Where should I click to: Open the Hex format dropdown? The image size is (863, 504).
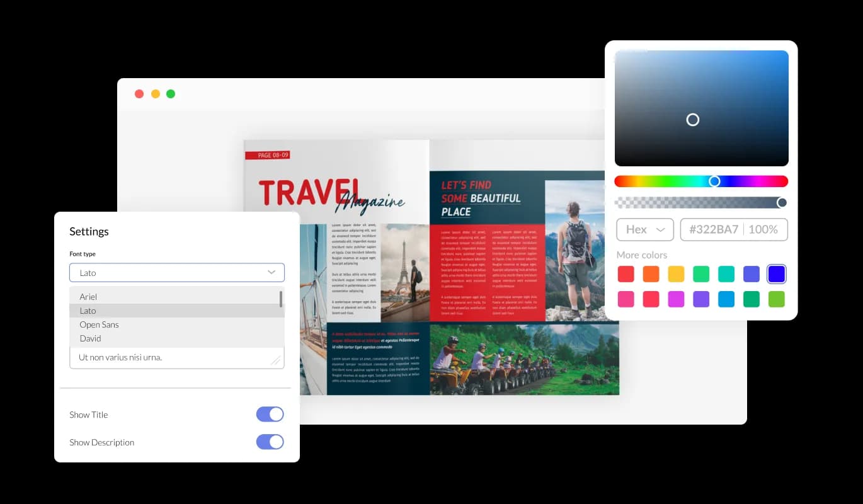644,229
